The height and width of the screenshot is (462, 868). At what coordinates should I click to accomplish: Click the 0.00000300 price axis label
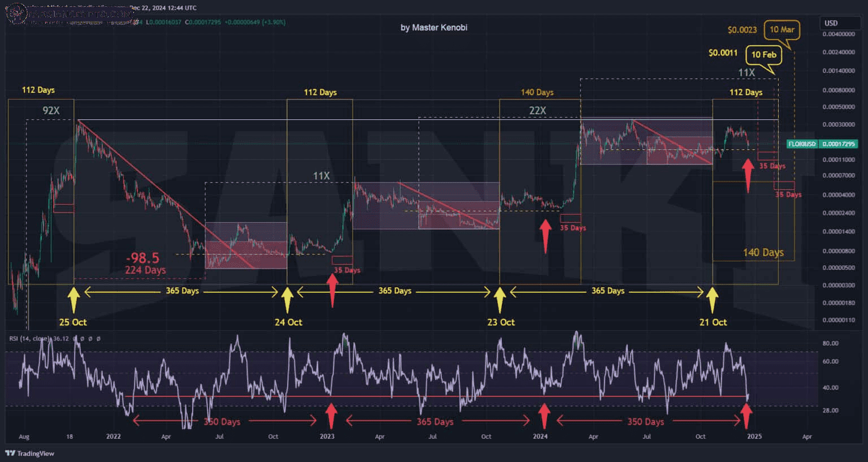(839, 286)
